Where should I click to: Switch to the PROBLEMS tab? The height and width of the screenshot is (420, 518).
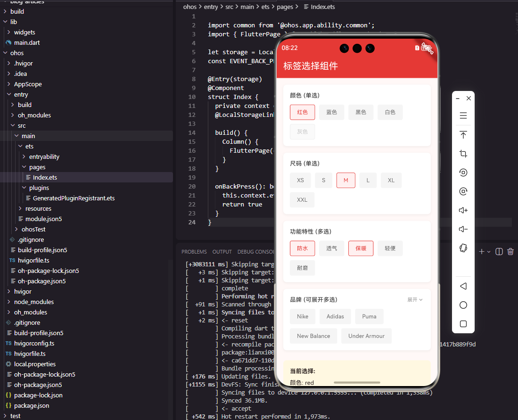point(194,251)
